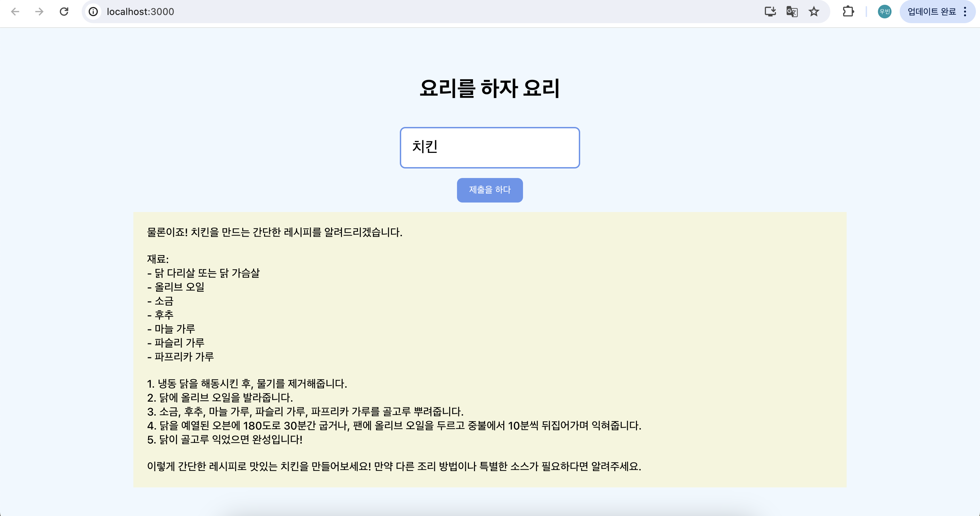Click the line '- 마늘 가루'
Image resolution: width=980 pixels, height=516 pixels.
point(171,329)
